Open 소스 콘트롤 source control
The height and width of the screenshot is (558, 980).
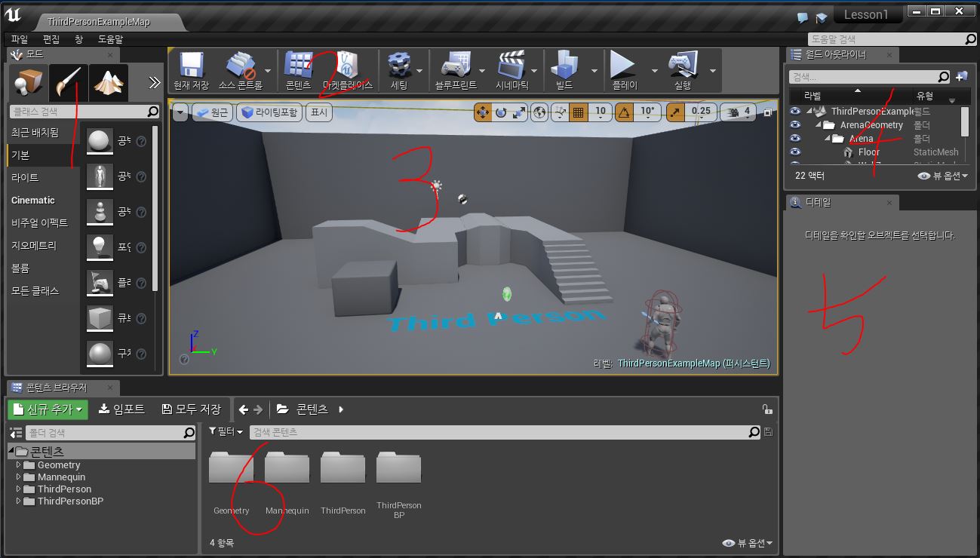tap(240, 70)
